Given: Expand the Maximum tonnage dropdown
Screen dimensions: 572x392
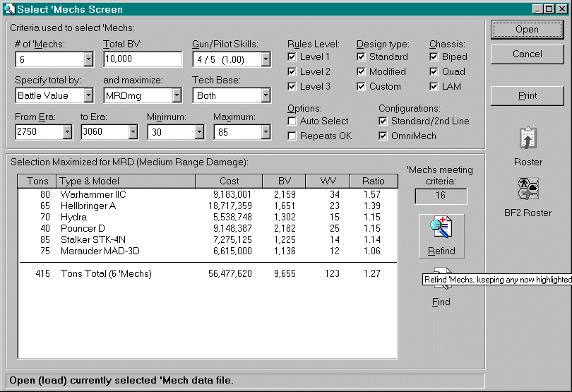Looking at the screenshot, I should point(266,132).
